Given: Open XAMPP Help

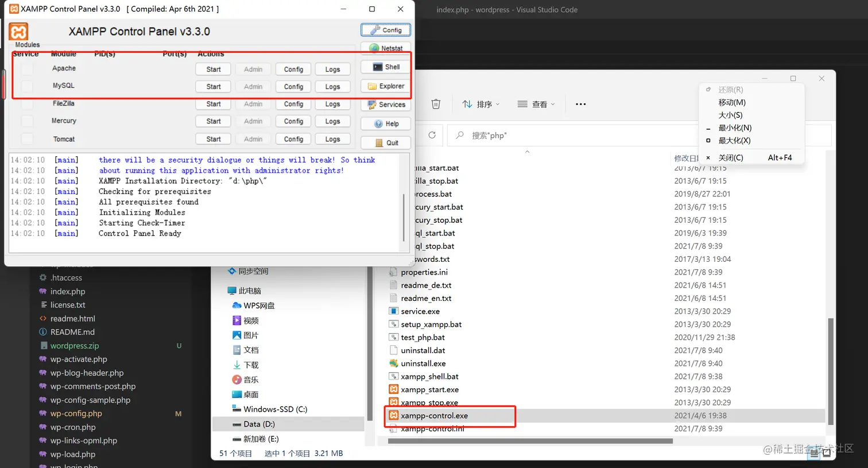Looking at the screenshot, I should click(385, 123).
